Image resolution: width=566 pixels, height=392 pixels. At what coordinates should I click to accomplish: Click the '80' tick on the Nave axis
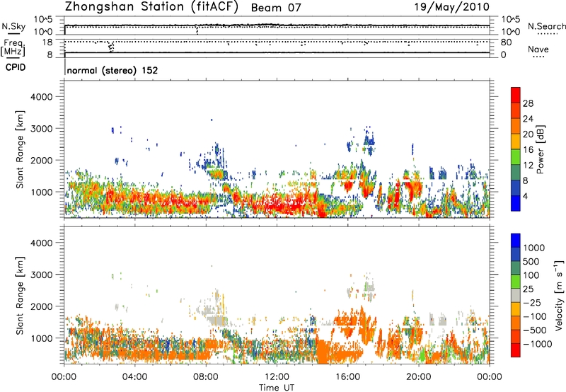click(x=506, y=42)
